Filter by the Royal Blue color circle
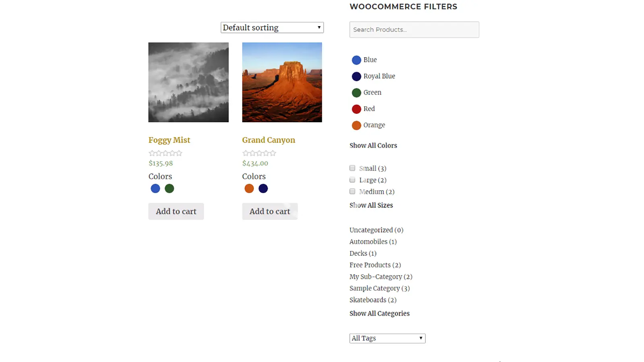 click(x=356, y=76)
